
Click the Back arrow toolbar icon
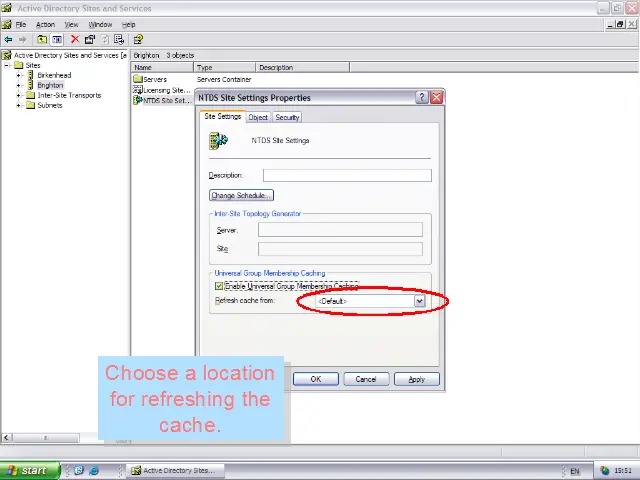pos(8,40)
